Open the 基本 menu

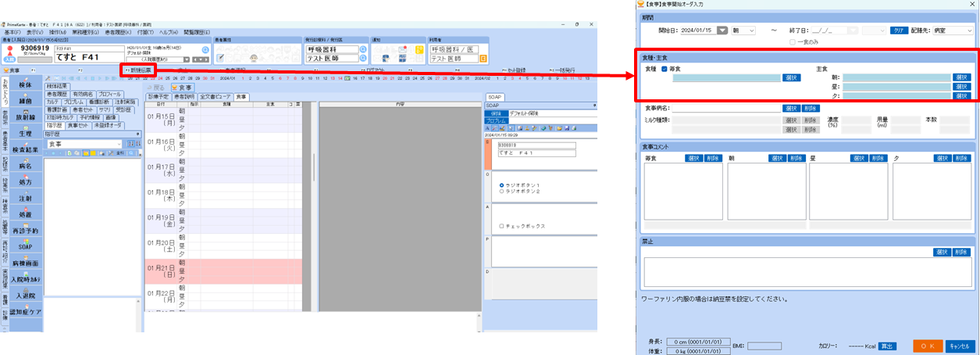[x=12, y=32]
